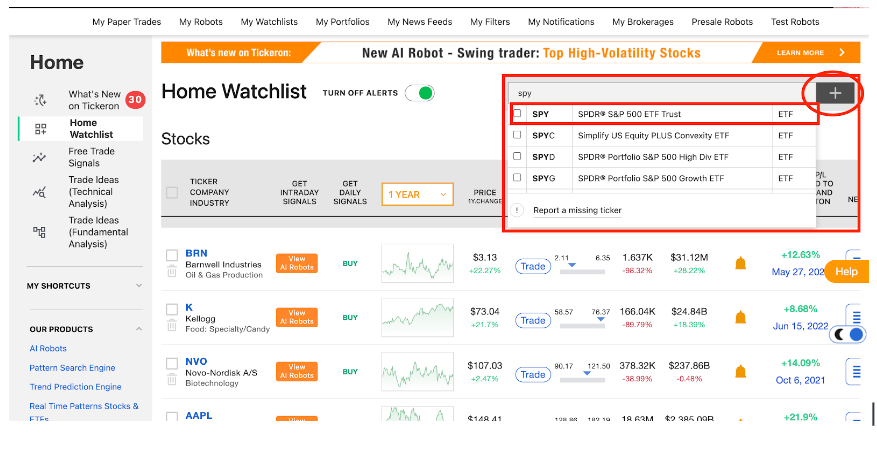This screenshot has width=877, height=452.
Task: Click the alert bell for BRN
Action: pyautogui.click(x=740, y=263)
